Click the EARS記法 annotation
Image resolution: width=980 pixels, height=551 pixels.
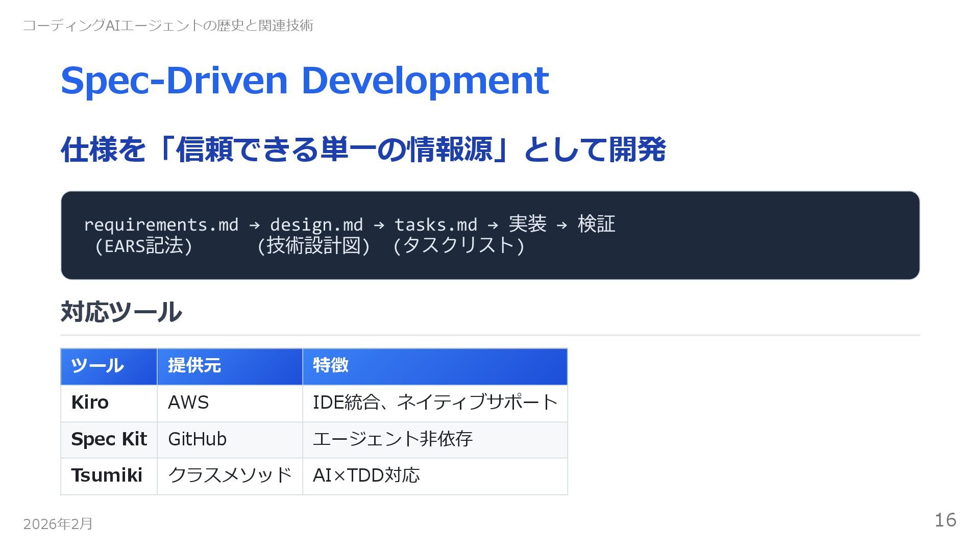(x=143, y=246)
